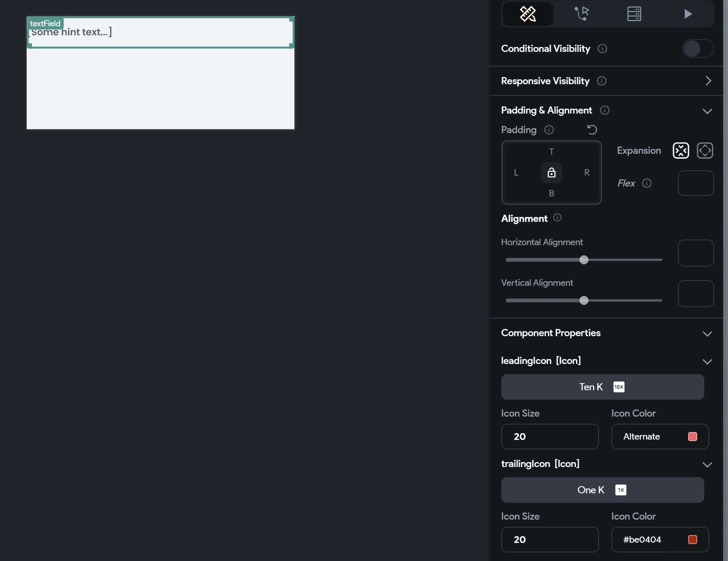728x561 pixels.
Task: Click the padding lock icon
Action: (x=551, y=173)
